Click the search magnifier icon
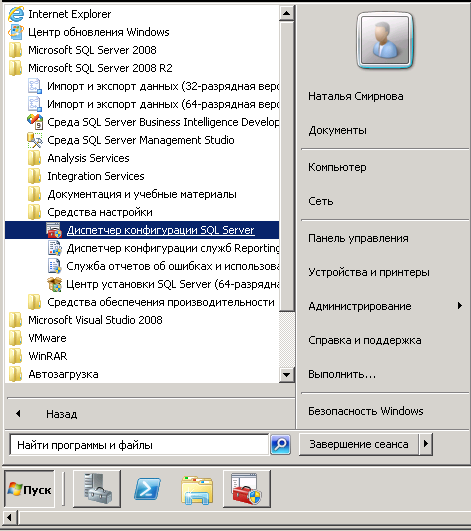Image resolution: width=471 pixels, height=531 pixels. [280, 444]
